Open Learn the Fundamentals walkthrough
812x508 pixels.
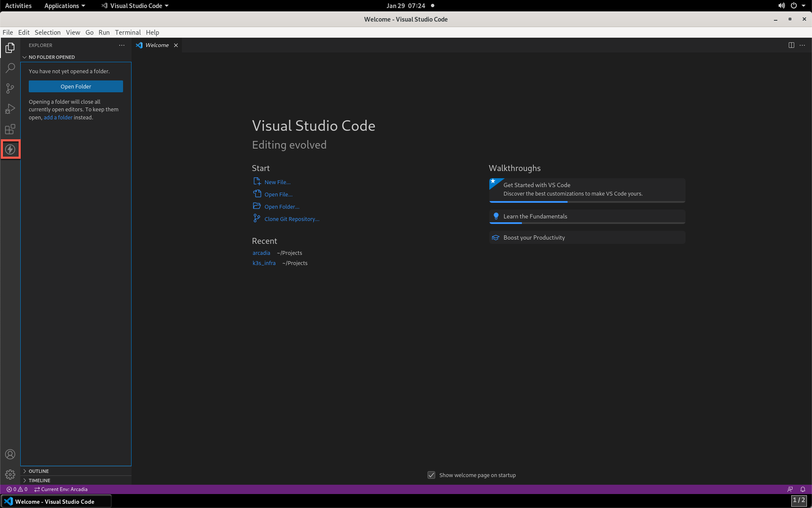(587, 217)
